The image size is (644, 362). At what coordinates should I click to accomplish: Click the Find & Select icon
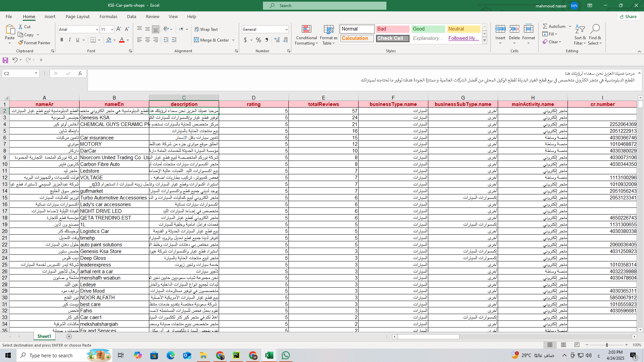595,29
